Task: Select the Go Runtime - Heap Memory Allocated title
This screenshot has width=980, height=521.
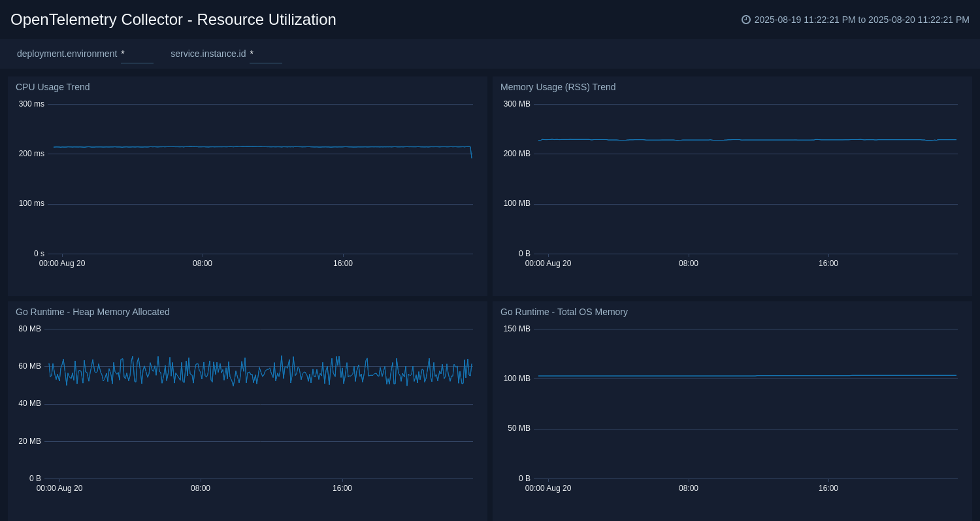Action: (x=93, y=312)
